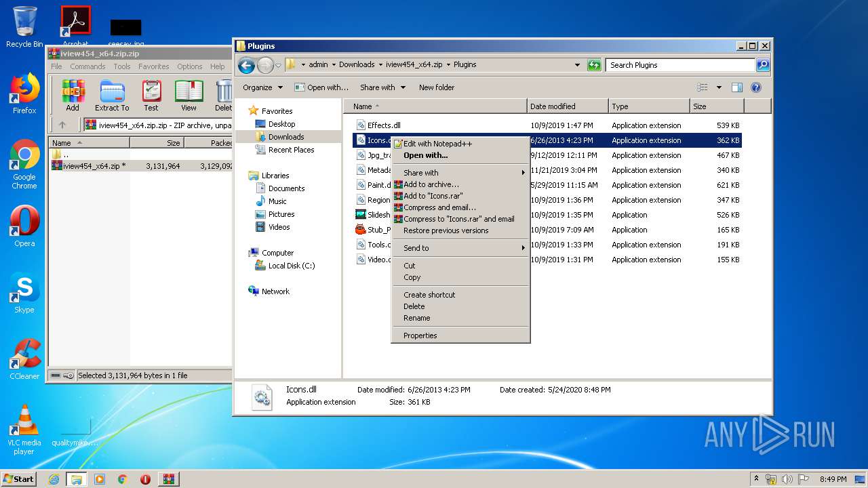Choose Restore previous versions
The image size is (868, 488).
460,230
